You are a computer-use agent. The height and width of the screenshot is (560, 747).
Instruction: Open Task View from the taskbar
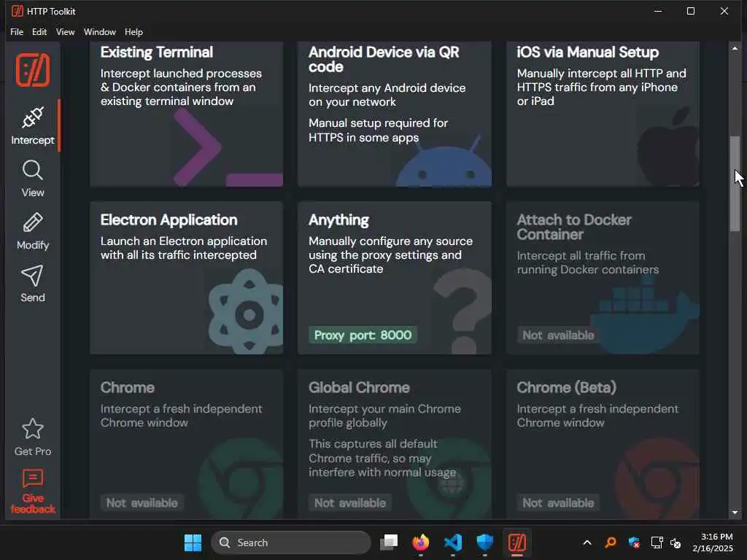tap(389, 542)
